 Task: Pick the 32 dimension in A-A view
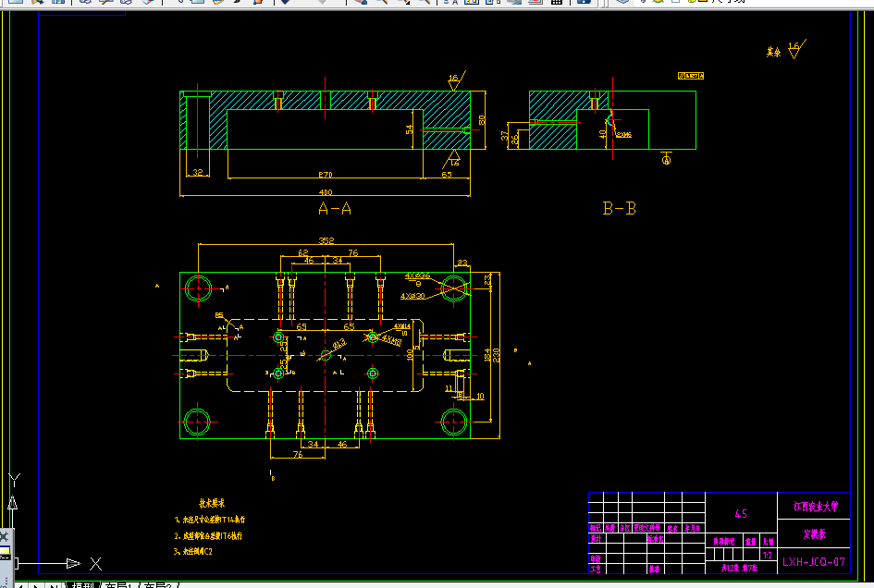pos(197,173)
